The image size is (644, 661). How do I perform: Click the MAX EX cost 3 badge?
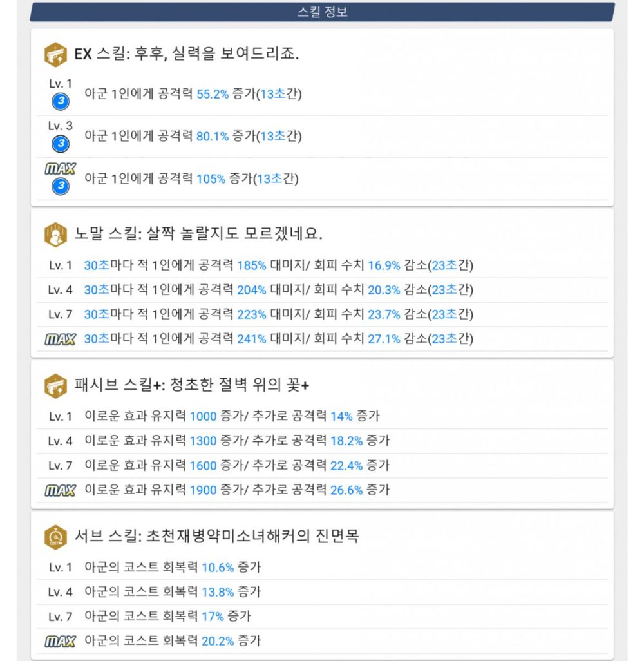[x=60, y=186]
